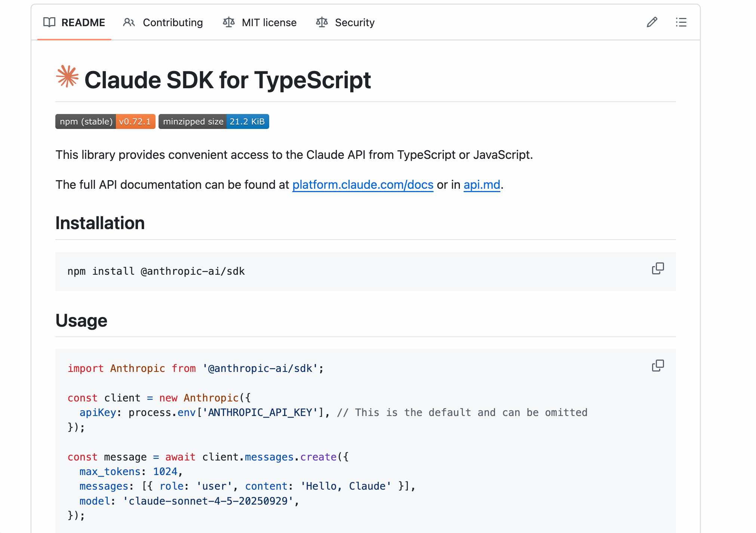Click the orange Claude starburst logo
The height and width of the screenshot is (533, 756).
67,77
